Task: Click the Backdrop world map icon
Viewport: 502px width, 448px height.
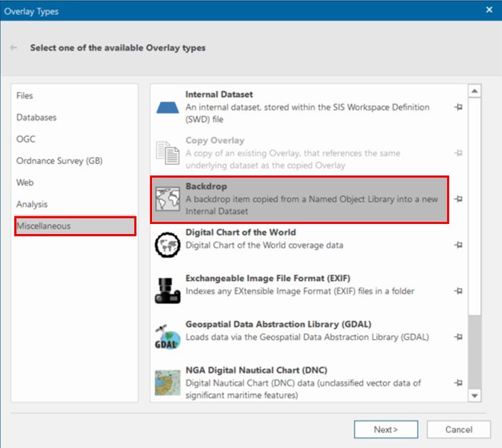Action: click(168, 199)
